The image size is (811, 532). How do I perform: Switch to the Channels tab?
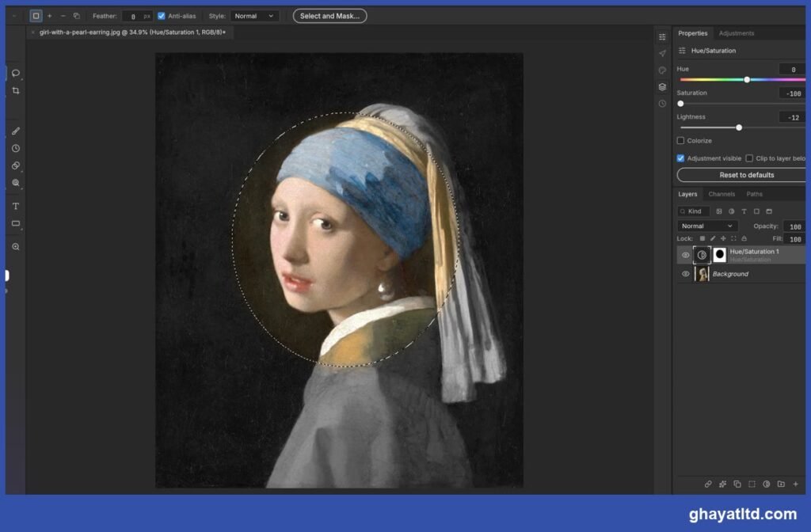coord(722,194)
